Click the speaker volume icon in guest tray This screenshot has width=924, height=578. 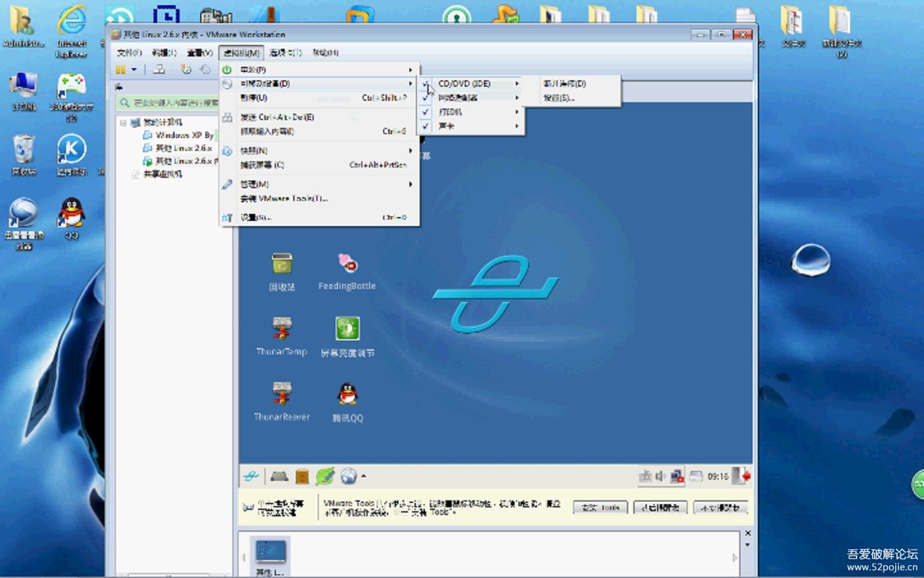coord(660,477)
